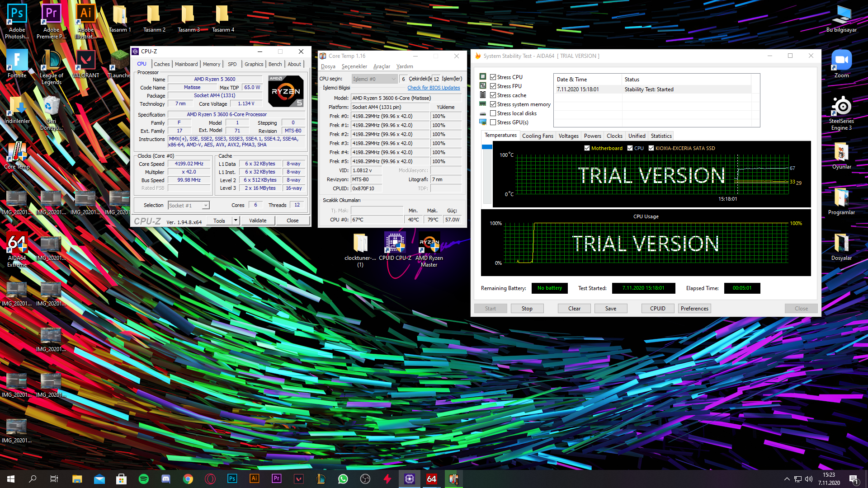Toggle CPU temperature graph checkbox

point(630,148)
